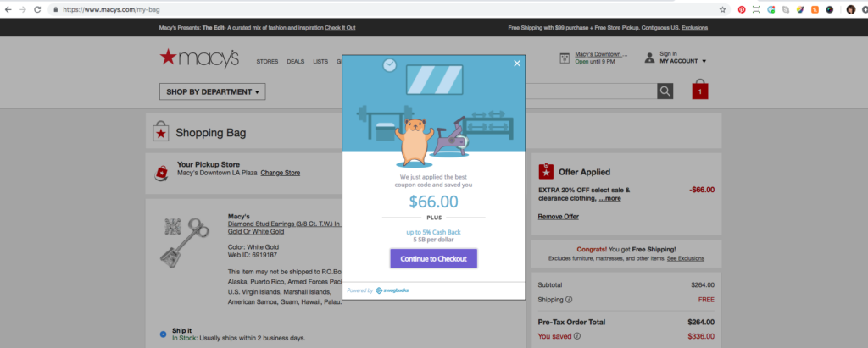Open the Diamond Stud Earrings product link
868x348 pixels.
point(285,228)
